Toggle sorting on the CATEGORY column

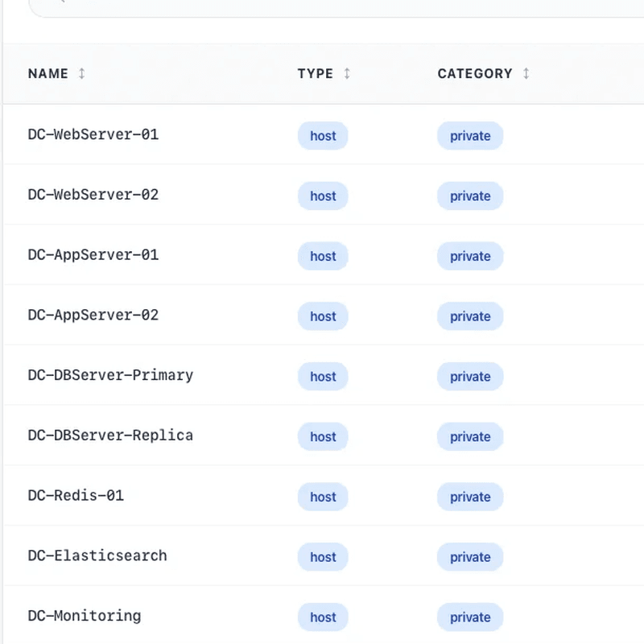click(x=474, y=73)
